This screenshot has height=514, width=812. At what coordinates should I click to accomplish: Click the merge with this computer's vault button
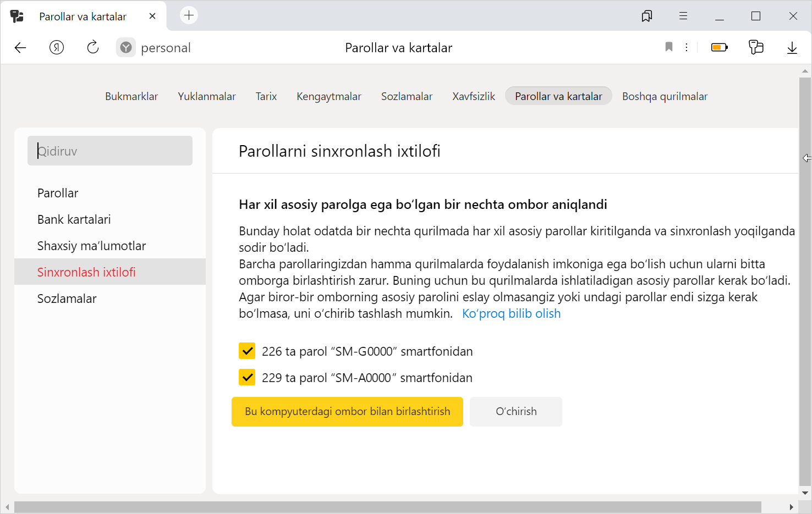tap(347, 412)
